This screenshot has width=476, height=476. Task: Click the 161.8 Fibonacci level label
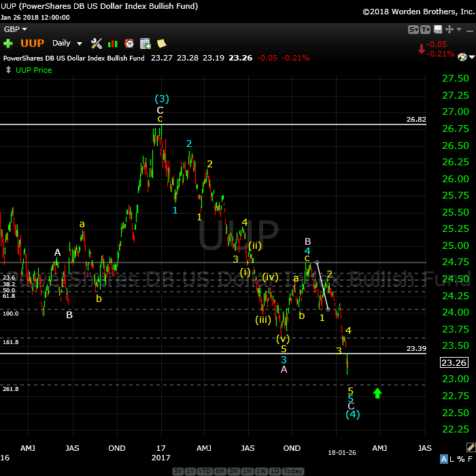[11, 342]
